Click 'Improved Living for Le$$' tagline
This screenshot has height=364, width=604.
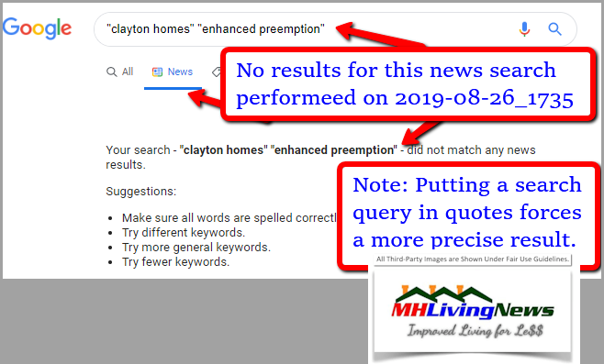pos(475,331)
